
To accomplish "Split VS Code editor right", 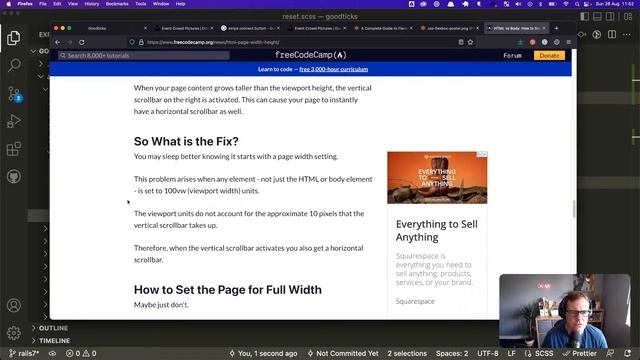I will coord(612,34).
